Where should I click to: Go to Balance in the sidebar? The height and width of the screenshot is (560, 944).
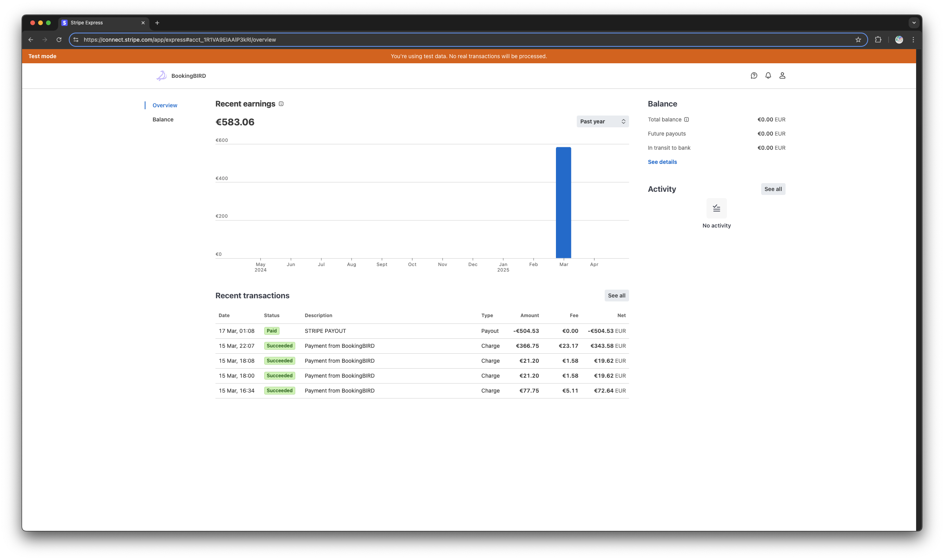tap(163, 119)
